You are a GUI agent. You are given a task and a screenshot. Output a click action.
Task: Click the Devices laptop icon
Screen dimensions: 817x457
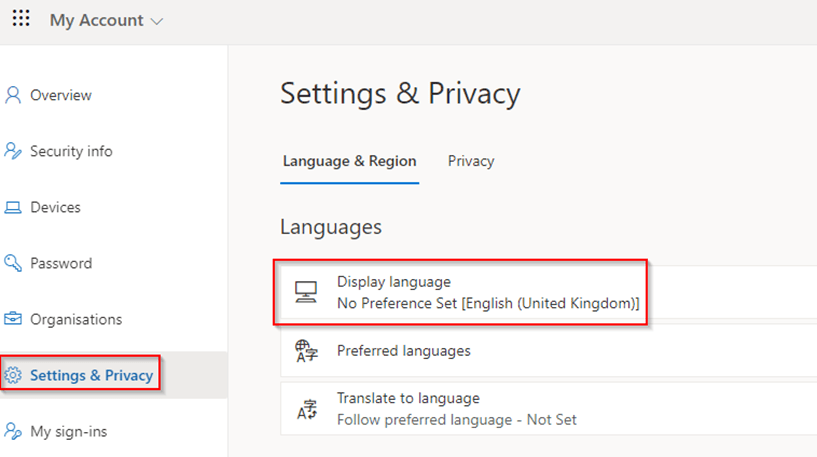click(x=13, y=208)
